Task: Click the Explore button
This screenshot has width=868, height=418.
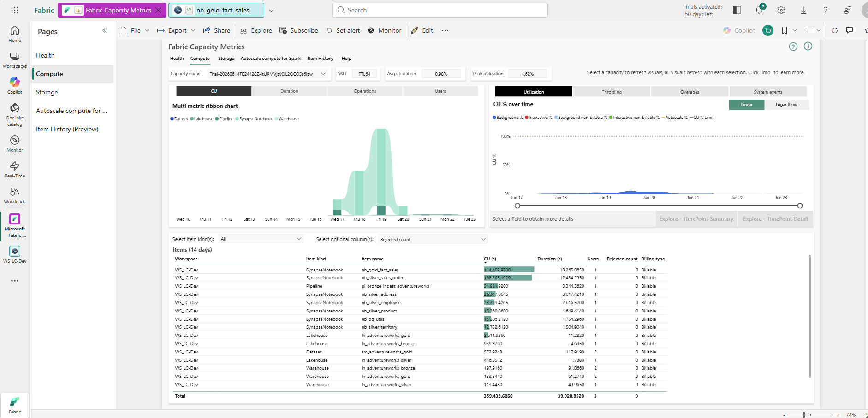Action: [x=256, y=30]
